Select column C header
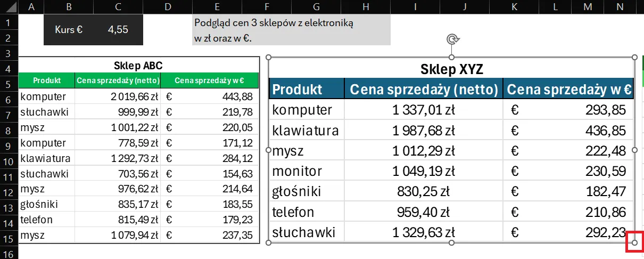Screen dimensions: 644x259 coord(118,7)
